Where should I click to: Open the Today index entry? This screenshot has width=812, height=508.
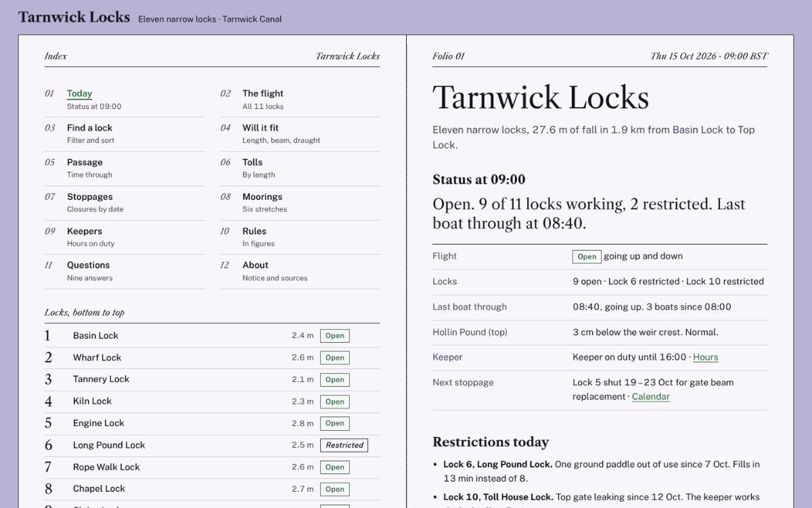pos(125,100)
